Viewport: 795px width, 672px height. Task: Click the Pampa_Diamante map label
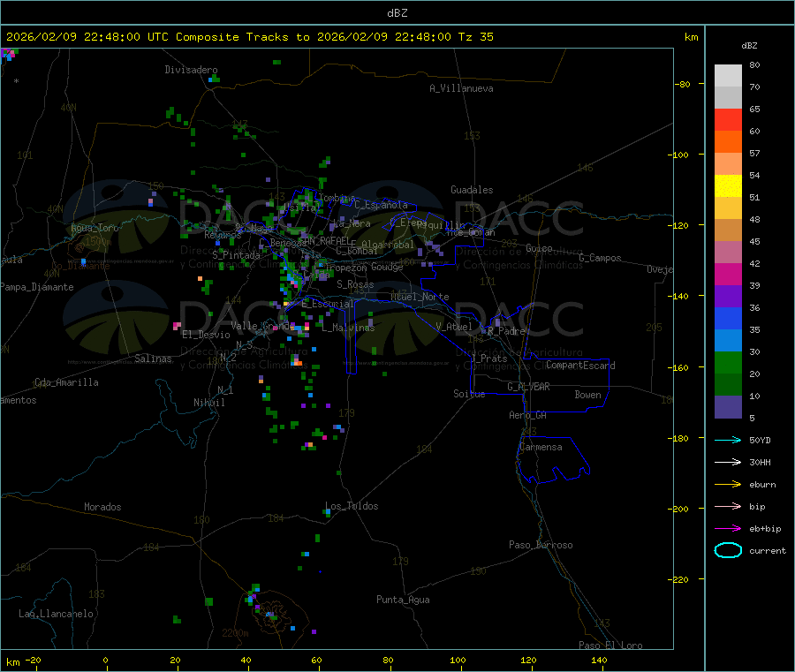click(x=37, y=287)
